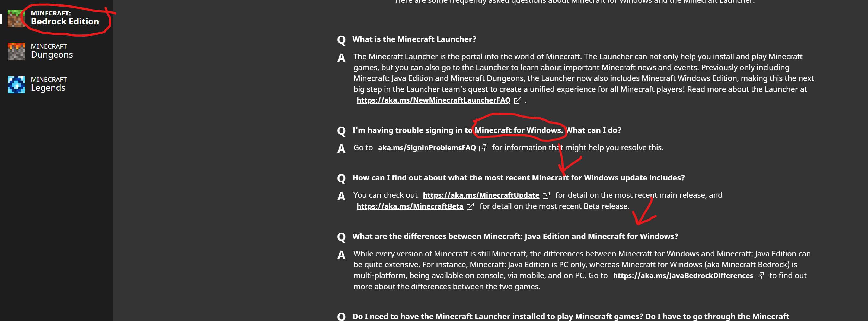Click external-link icon after SigninProblemsFAQ
Screen dimensions: 868x321
click(x=483, y=148)
